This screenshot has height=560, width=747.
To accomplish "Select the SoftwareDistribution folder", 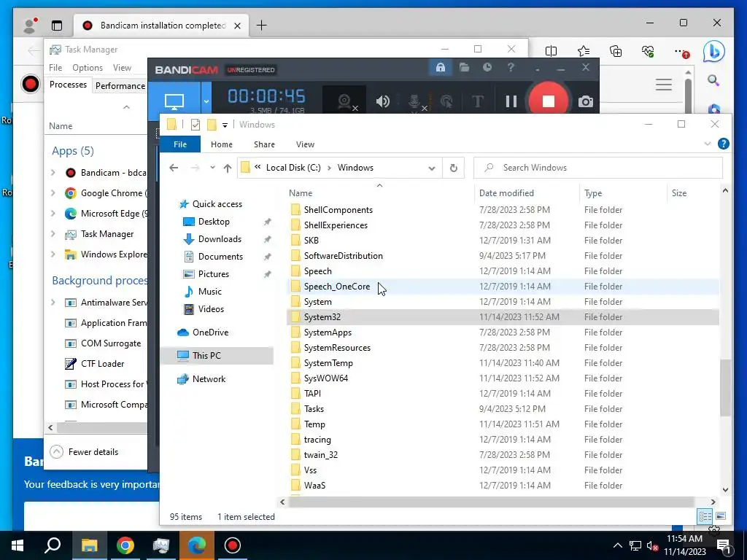I will 503,256.
